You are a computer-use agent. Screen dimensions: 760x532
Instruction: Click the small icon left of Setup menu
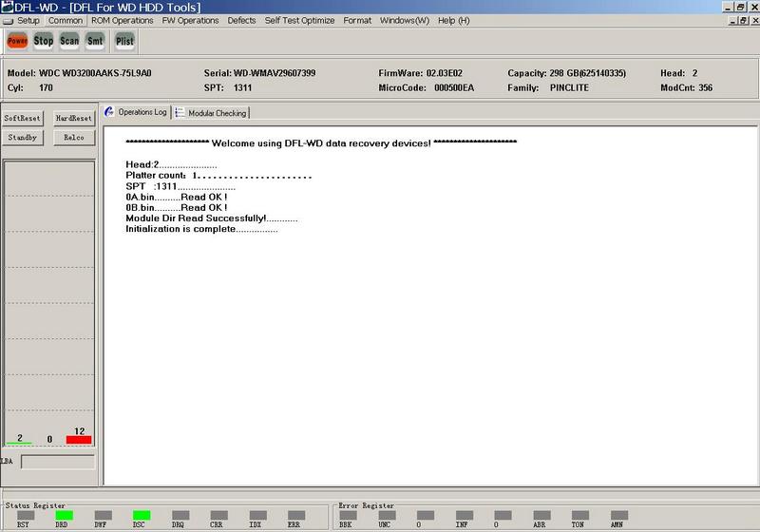8,21
